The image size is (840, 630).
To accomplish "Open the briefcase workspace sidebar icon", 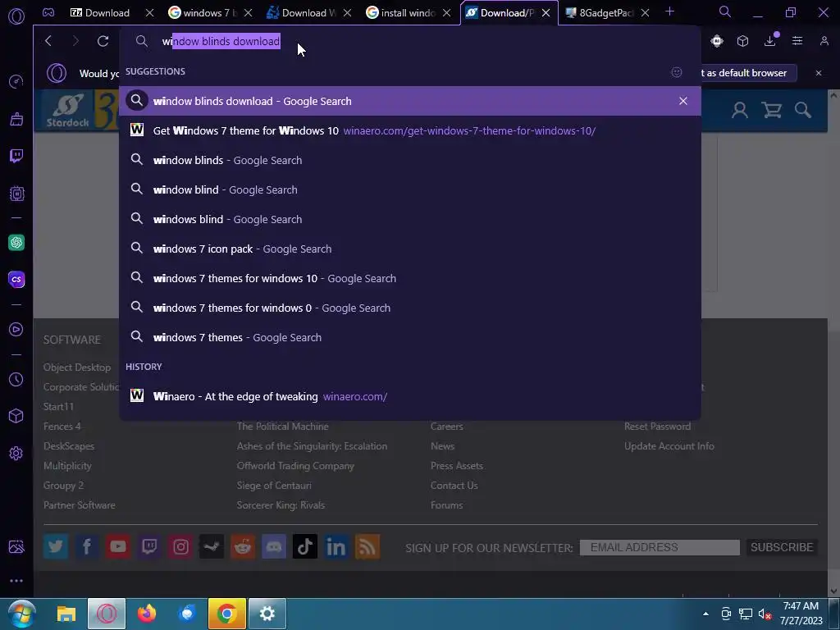I will pyautogui.click(x=16, y=119).
